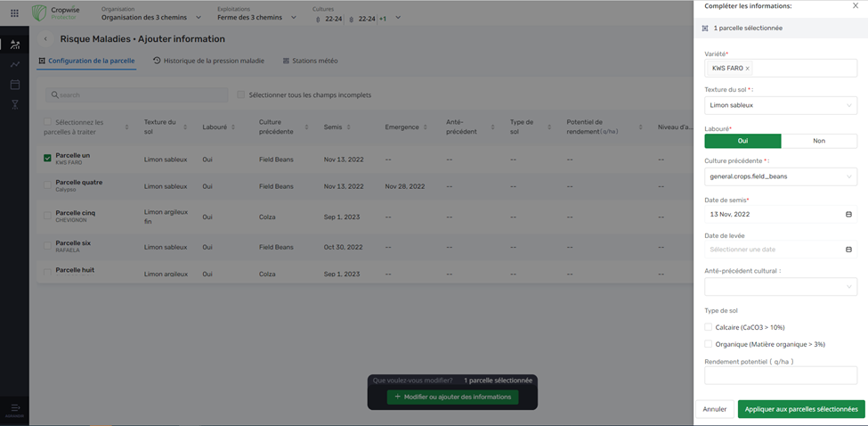Click in the Rendement potentiel input field

pos(780,375)
